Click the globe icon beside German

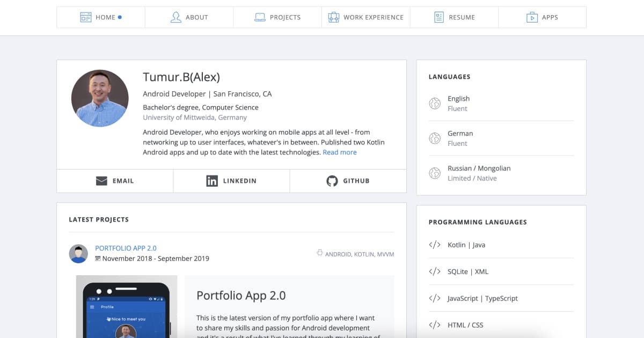point(435,138)
